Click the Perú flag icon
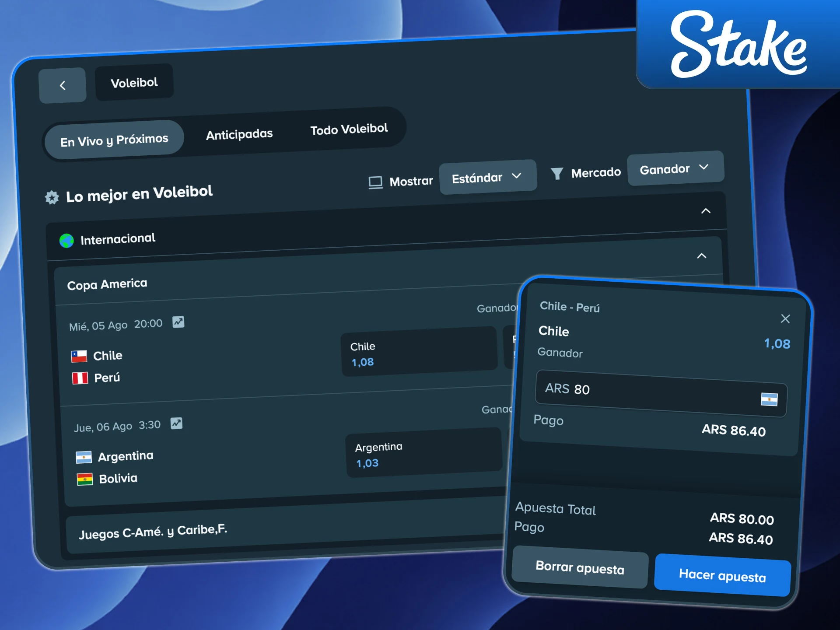This screenshot has width=840, height=630. pos(80,378)
